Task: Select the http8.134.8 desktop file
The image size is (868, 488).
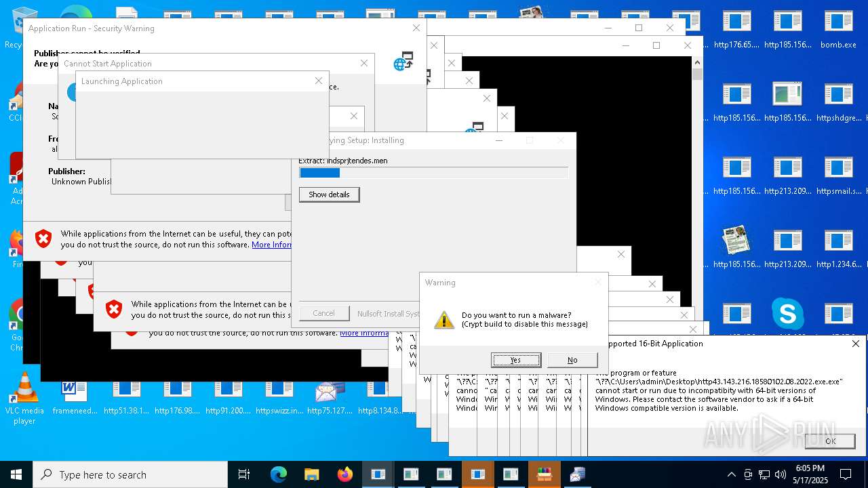Action: pos(380,397)
